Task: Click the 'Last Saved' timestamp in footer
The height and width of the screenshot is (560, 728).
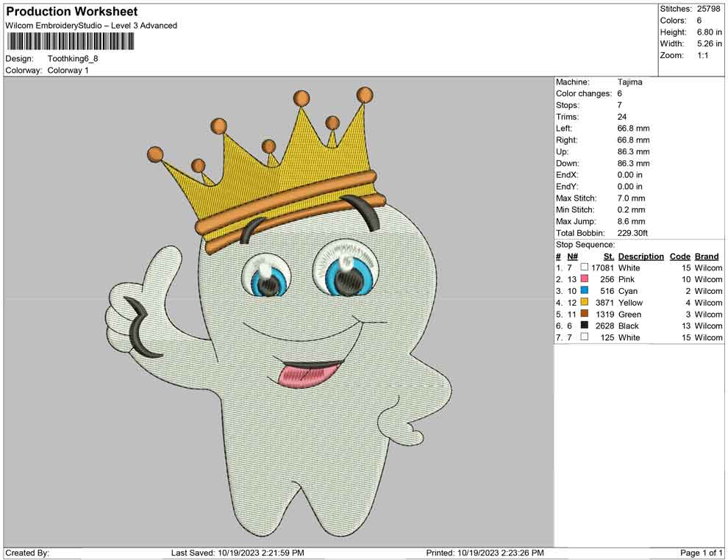Action: (238, 553)
